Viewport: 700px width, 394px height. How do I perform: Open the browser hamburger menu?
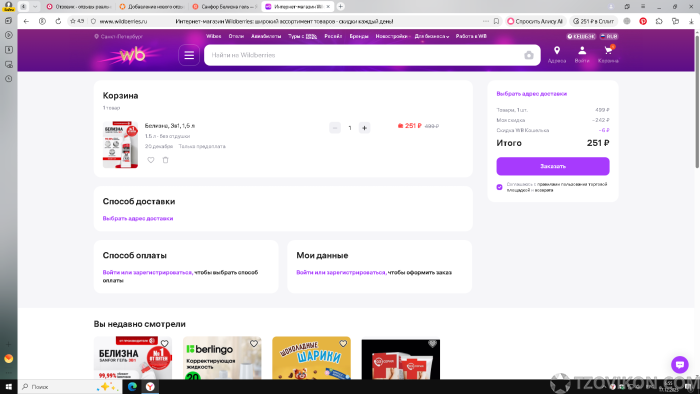tap(643, 6)
